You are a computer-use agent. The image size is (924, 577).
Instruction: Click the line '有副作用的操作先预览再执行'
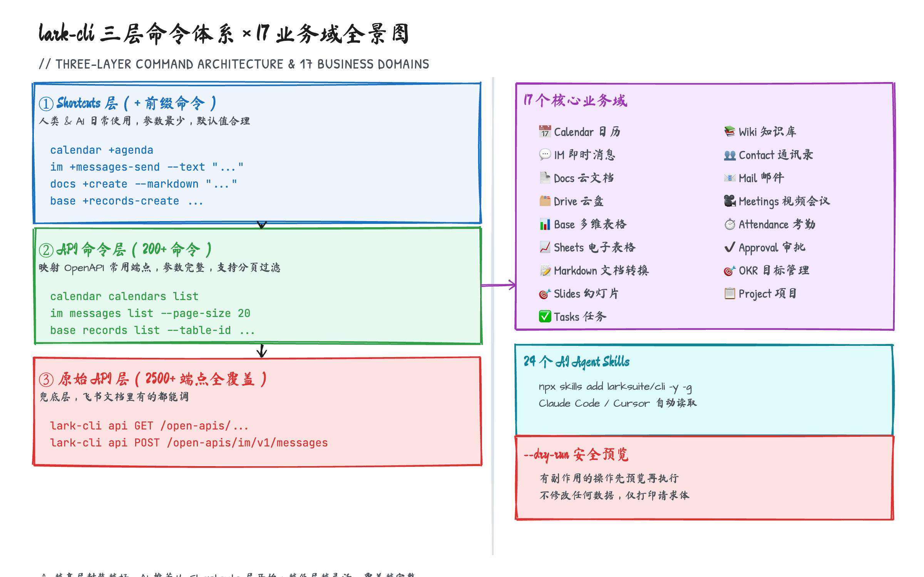pyautogui.click(x=609, y=478)
